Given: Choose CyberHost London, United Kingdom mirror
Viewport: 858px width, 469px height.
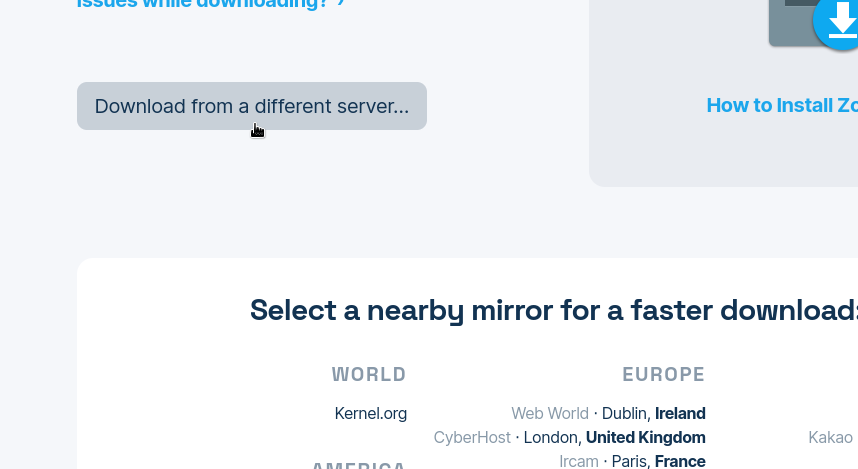Looking at the screenshot, I should tap(569, 437).
